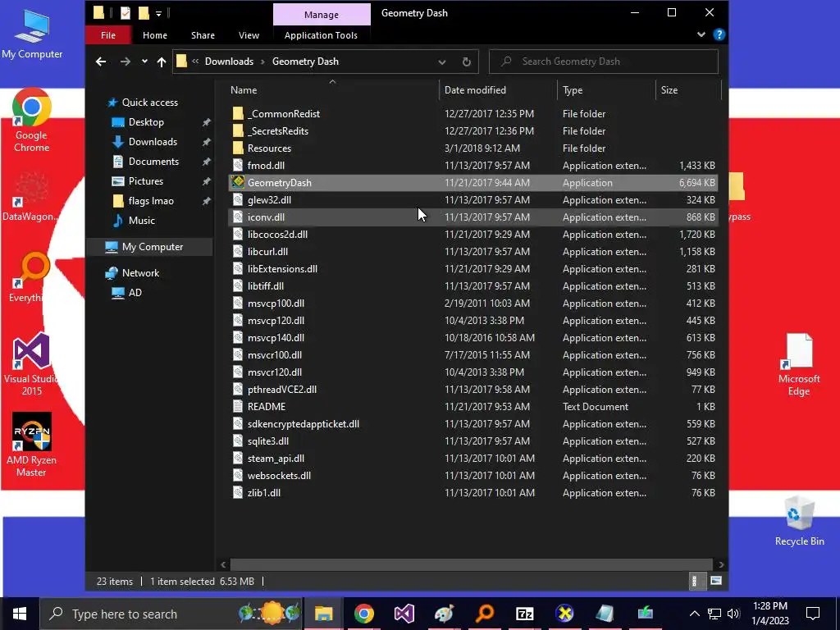Click Windows Start button
840x630 pixels.
(x=20, y=614)
